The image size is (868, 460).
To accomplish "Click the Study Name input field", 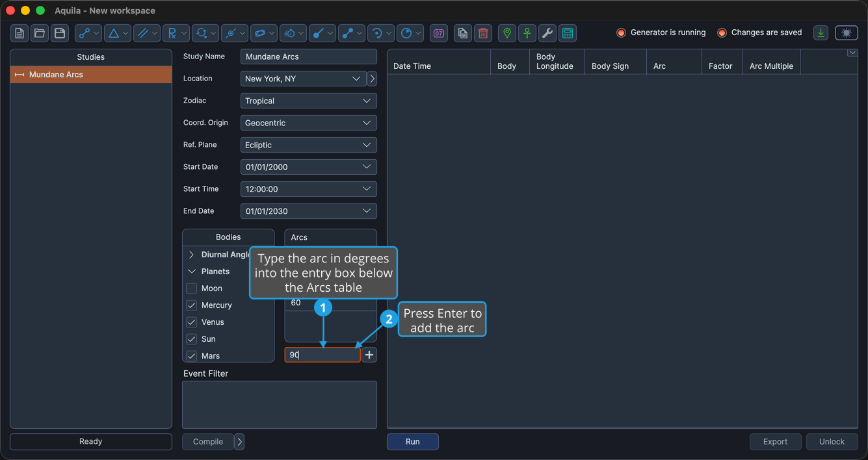I will (x=309, y=57).
